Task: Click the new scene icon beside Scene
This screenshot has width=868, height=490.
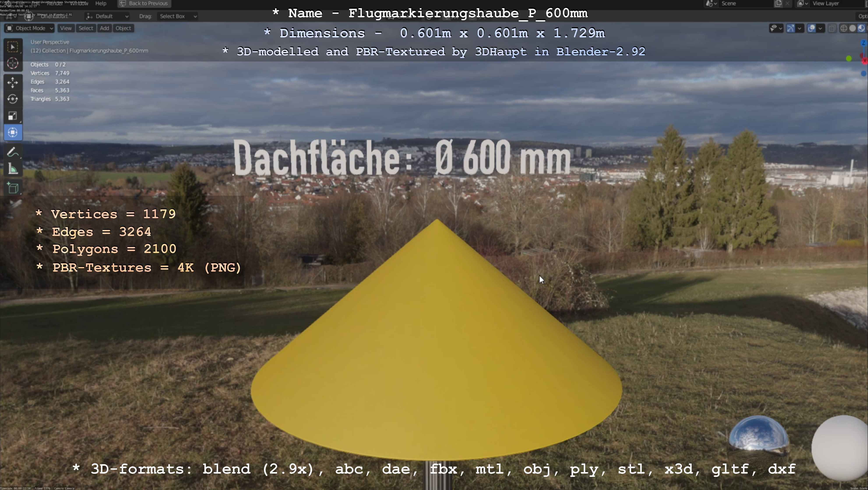Action: click(778, 3)
